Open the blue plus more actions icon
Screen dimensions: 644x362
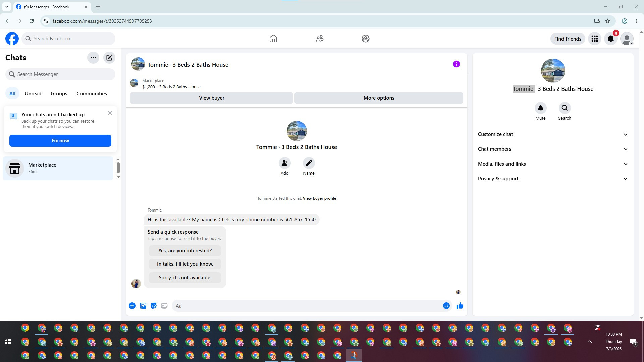pos(132,306)
